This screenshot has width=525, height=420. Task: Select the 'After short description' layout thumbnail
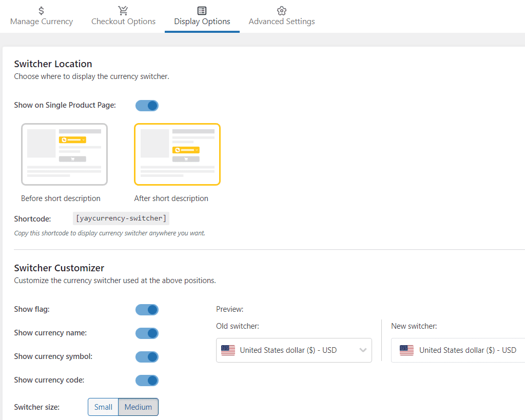177,154
